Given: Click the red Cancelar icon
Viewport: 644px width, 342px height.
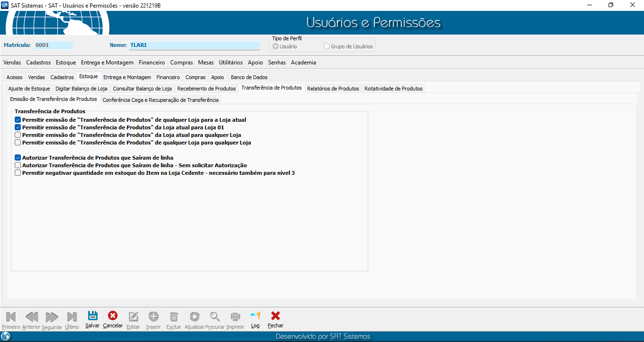Looking at the screenshot, I should [x=113, y=316].
